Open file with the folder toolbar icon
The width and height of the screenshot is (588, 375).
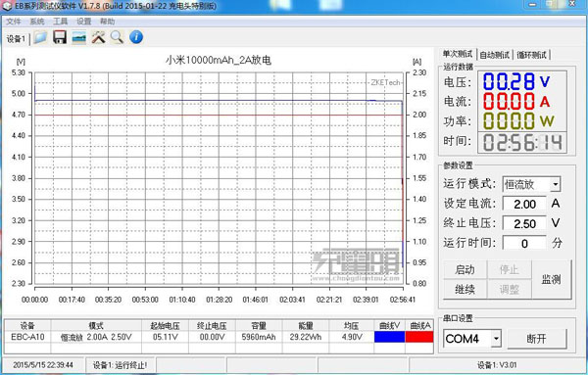pos(40,37)
